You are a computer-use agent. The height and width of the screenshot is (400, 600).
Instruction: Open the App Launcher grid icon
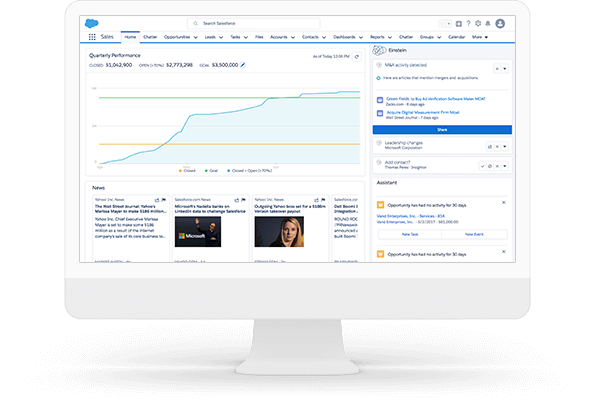[x=92, y=37]
